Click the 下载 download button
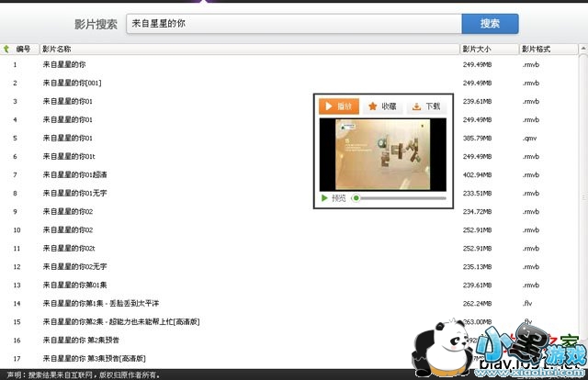 [426, 106]
